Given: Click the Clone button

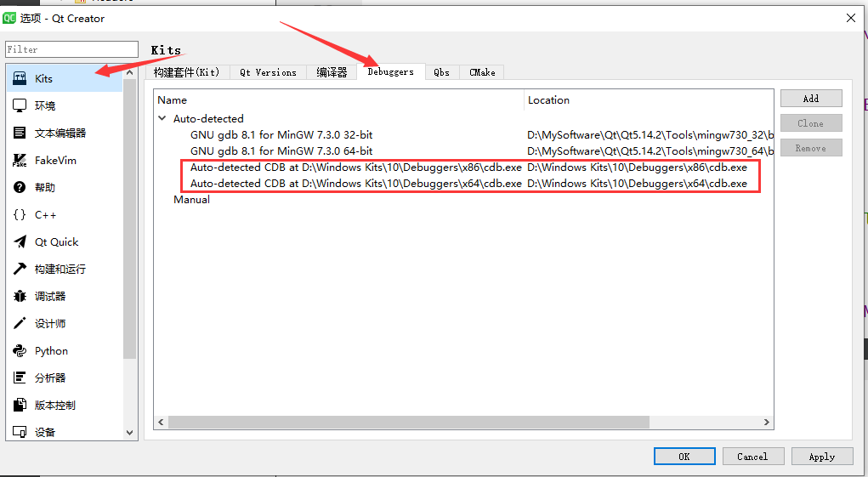Looking at the screenshot, I should coord(811,123).
